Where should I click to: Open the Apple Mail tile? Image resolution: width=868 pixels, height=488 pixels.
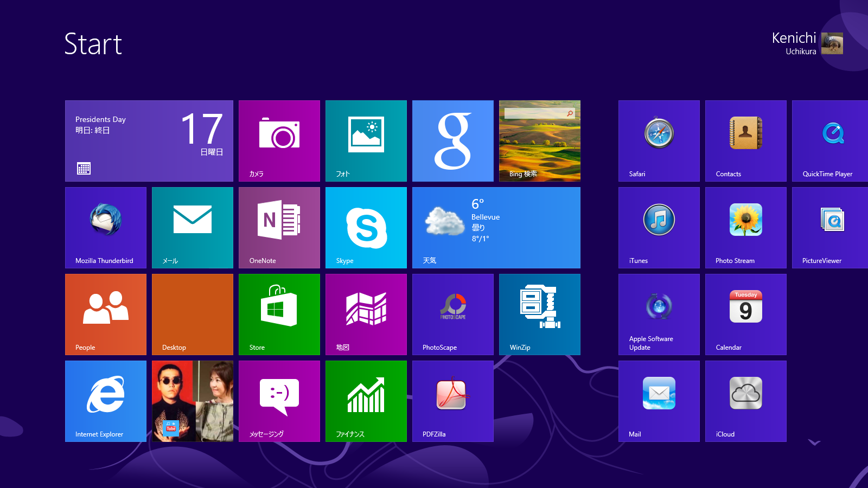click(659, 401)
